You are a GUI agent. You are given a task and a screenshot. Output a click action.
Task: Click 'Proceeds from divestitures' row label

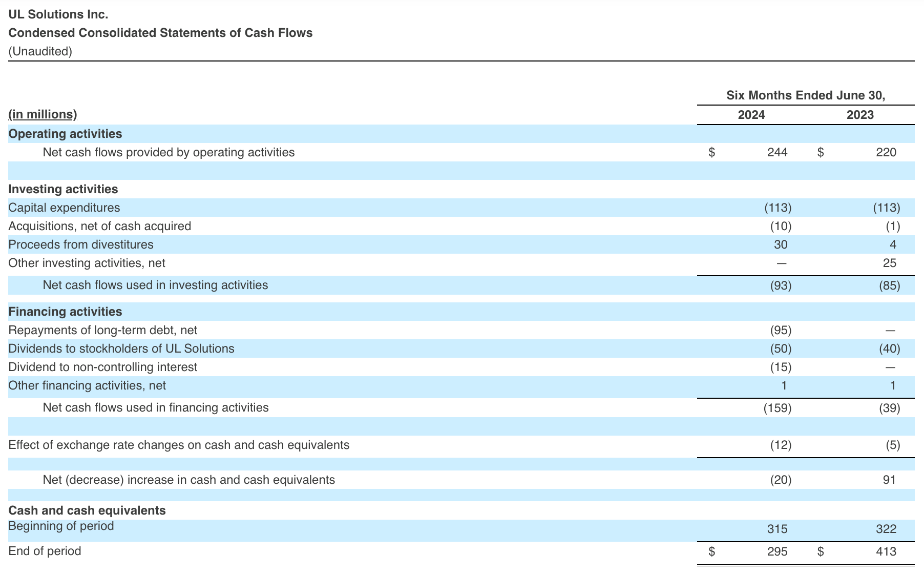[81, 244]
